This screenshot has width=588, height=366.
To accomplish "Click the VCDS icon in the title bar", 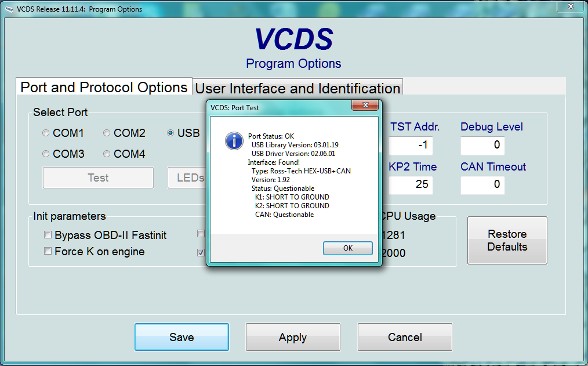I will pos(9,9).
